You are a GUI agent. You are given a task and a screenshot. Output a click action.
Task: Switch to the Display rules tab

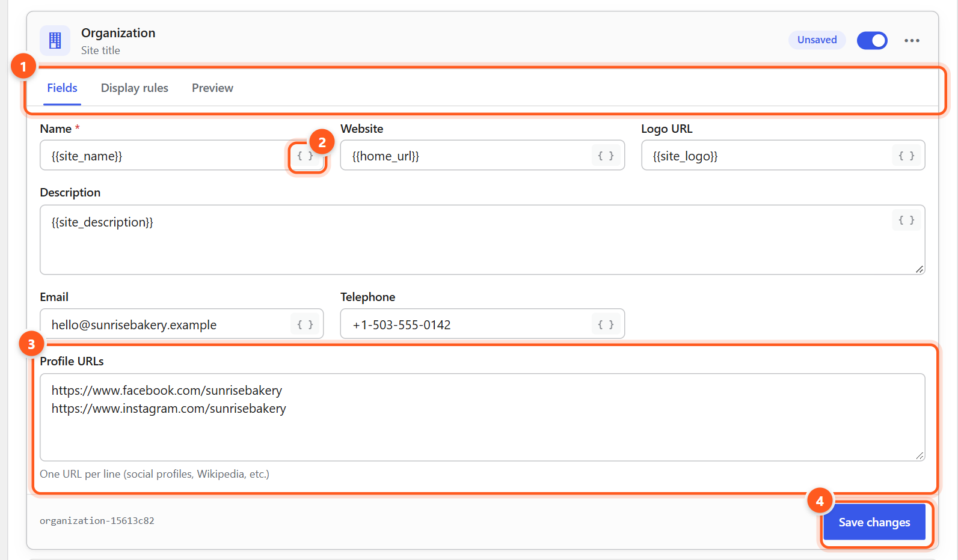coord(135,88)
